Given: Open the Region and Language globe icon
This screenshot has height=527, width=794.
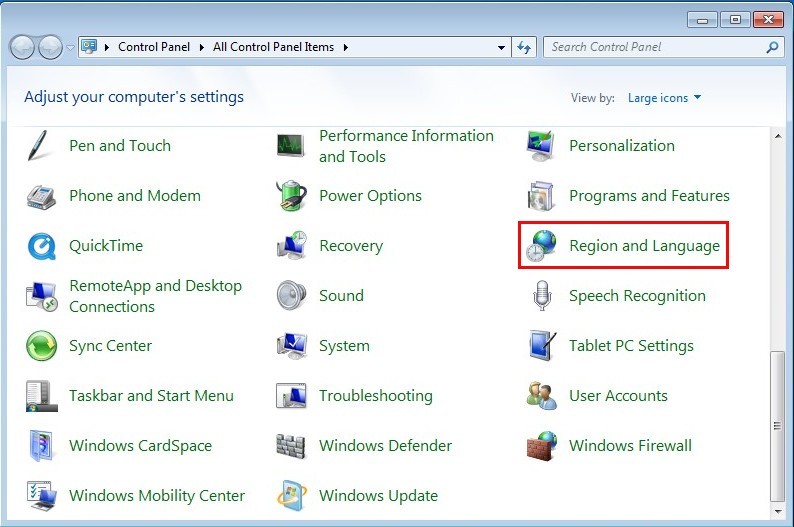Looking at the screenshot, I should [541, 246].
